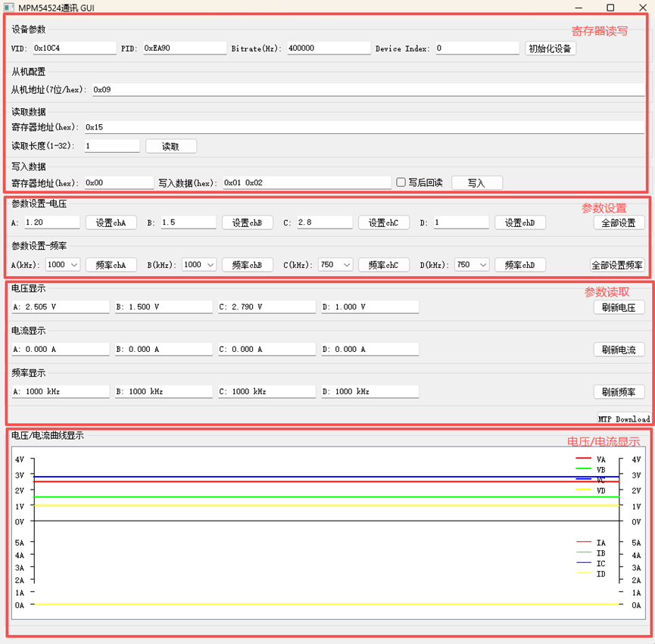Click the 设置chA voltage button
This screenshot has height=644, width=655.
(111, 222)
